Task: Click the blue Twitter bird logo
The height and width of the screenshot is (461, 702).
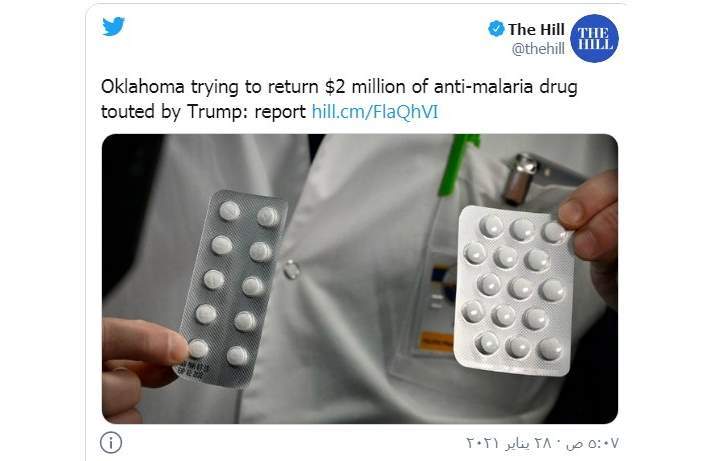Action: click(x=113, y=26)
